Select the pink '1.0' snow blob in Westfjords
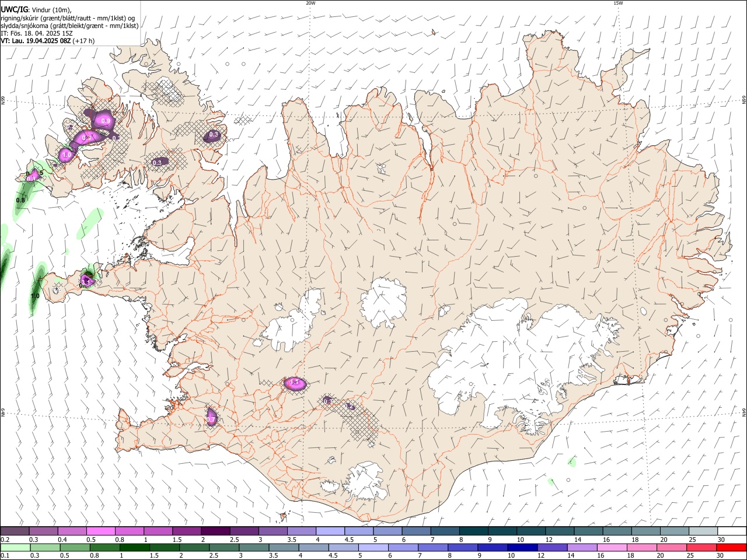 click(66, 155)
